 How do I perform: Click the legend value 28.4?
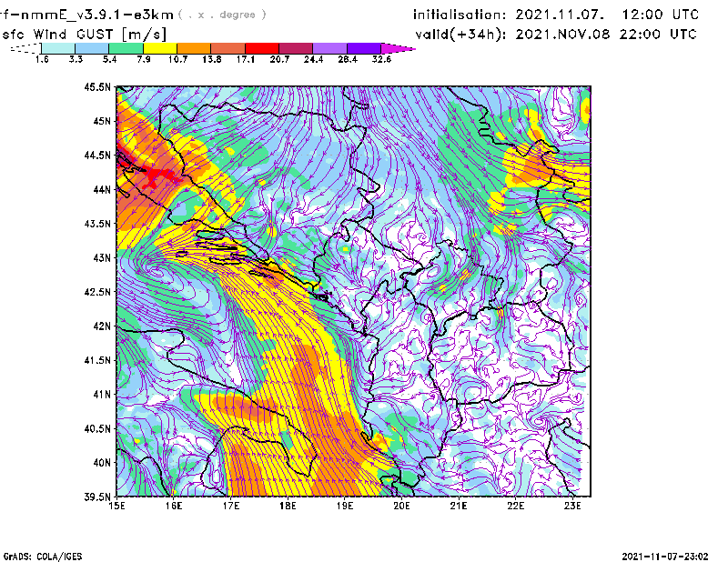click(x=348, y=59)
